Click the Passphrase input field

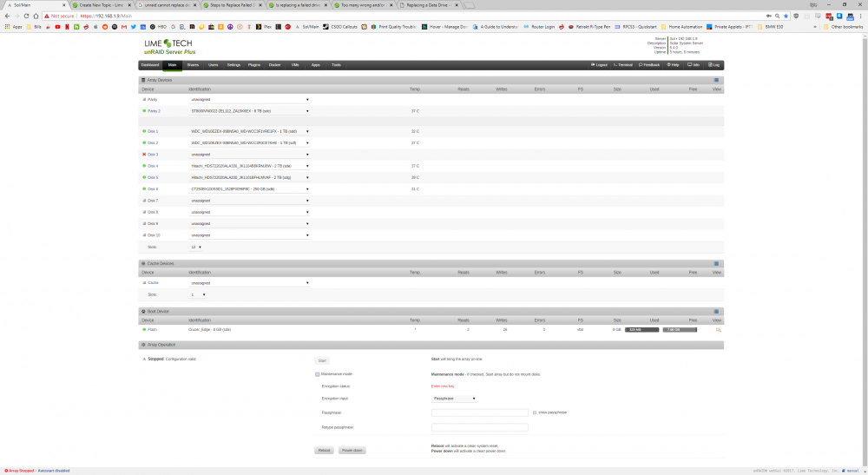point(479,412)
